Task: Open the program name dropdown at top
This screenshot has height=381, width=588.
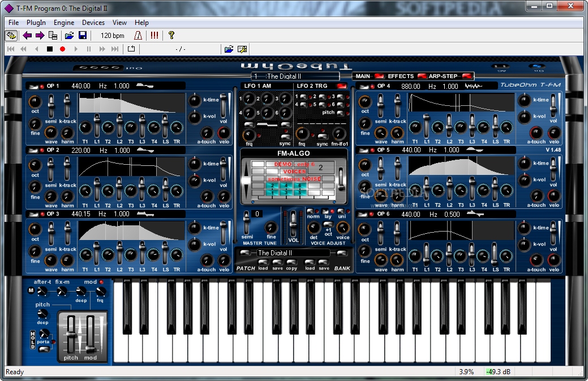Action: pos(295,76)
